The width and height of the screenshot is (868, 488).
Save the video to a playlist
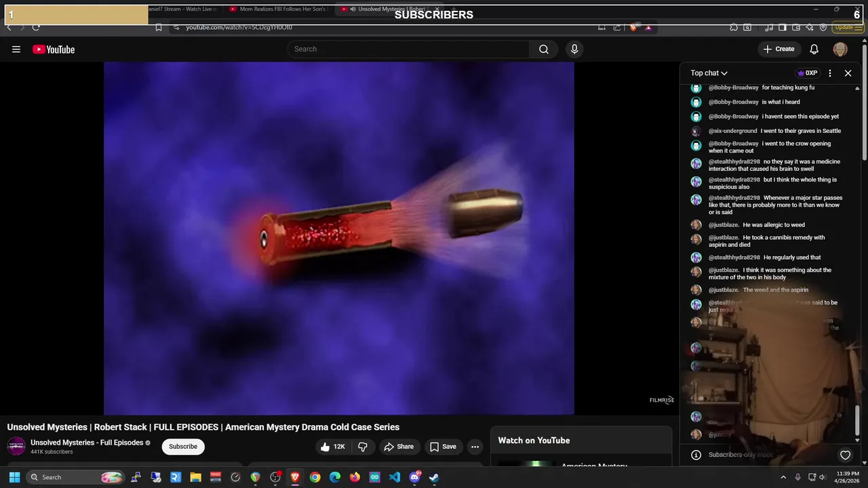click(443, 447)
